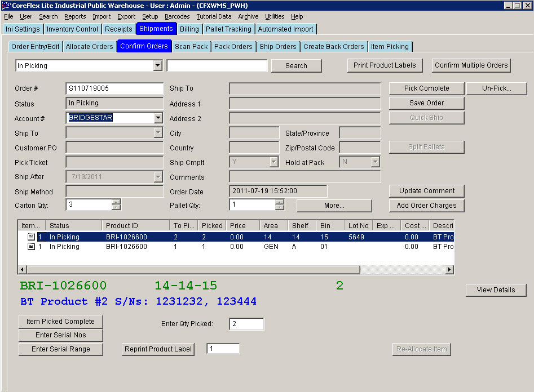The width and height of the screenshot is (534, 392).
Task: Open the Setup menu
Action: (x=150, y=16)
